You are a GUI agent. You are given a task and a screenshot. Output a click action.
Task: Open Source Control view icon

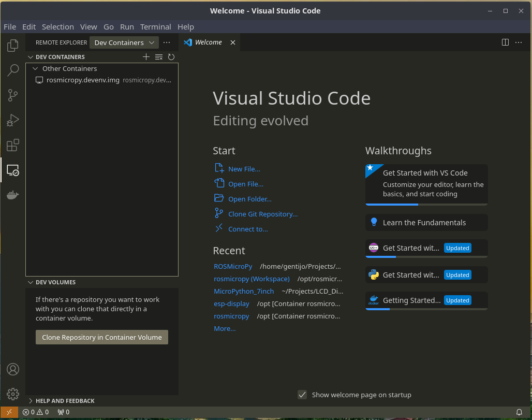pyautogui.click(x=12, y=95)
